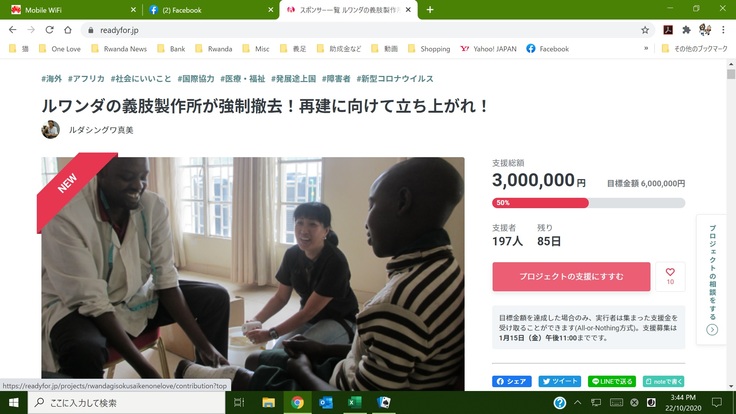Click the noteで書く share button
Image resolution: width=736 pixels, height=414 pixels.
click(x=663, y=381)
